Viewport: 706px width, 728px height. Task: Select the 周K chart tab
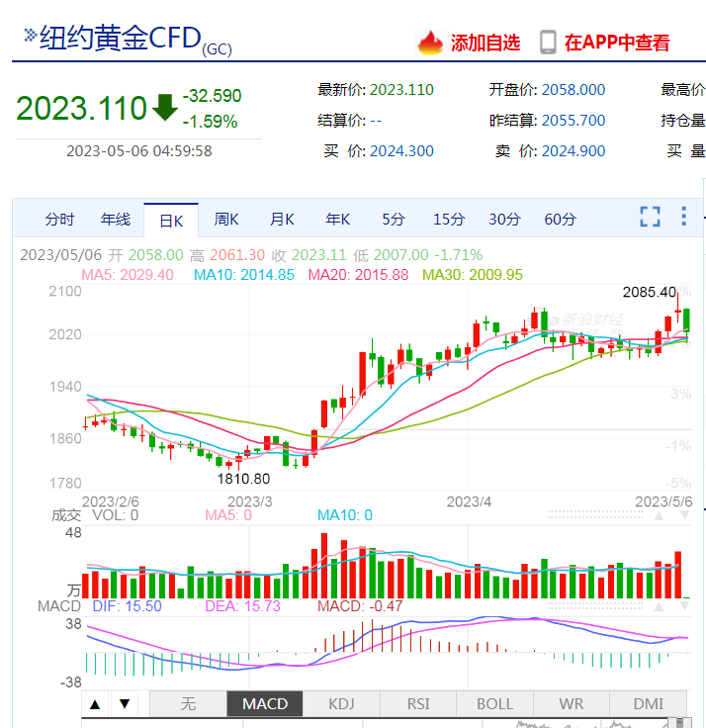point(226,220)
